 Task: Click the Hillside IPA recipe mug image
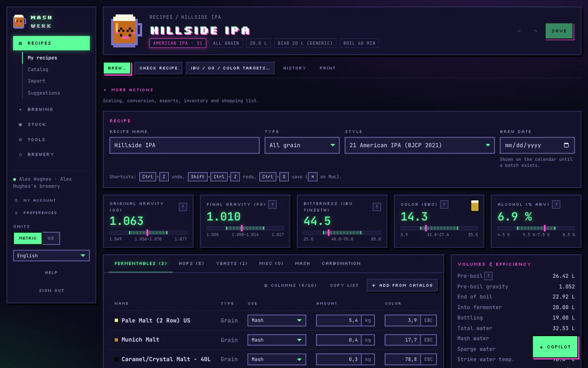click(x=126, y=31)
